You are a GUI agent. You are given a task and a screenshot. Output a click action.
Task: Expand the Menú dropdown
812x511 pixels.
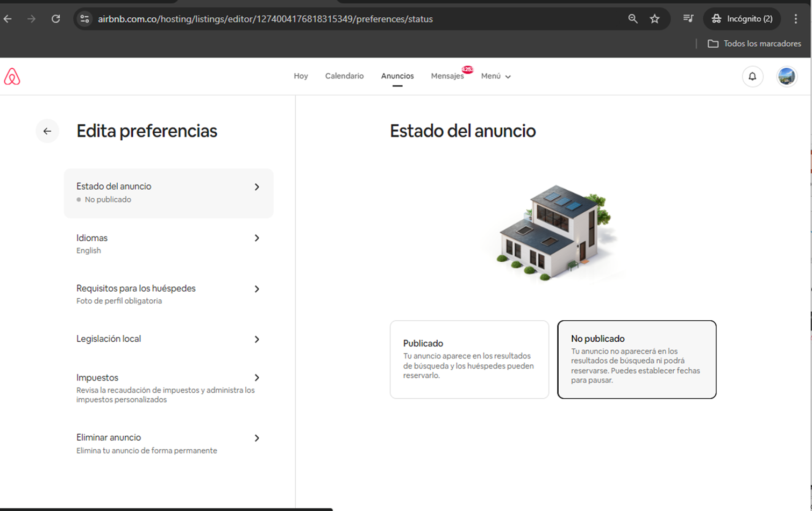click(x=496, y=76)
